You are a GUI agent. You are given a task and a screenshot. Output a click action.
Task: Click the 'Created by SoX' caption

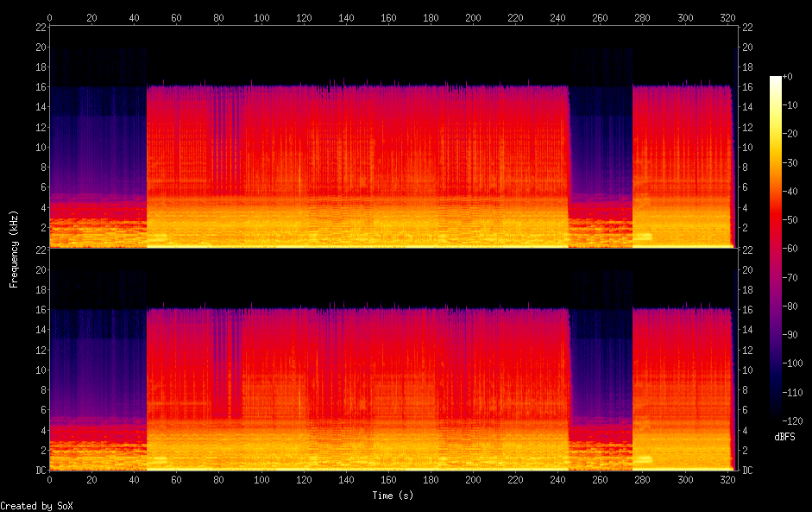(x=36, y=506)
